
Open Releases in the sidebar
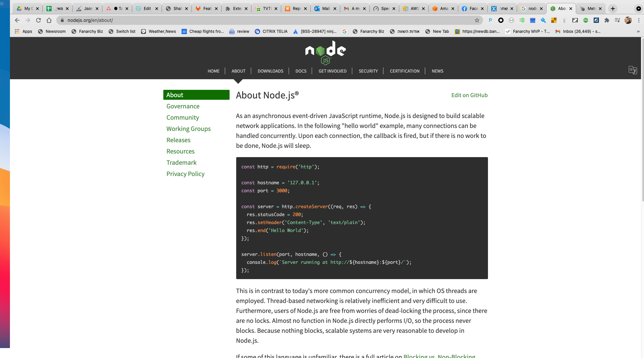click(x=178, y=140)
